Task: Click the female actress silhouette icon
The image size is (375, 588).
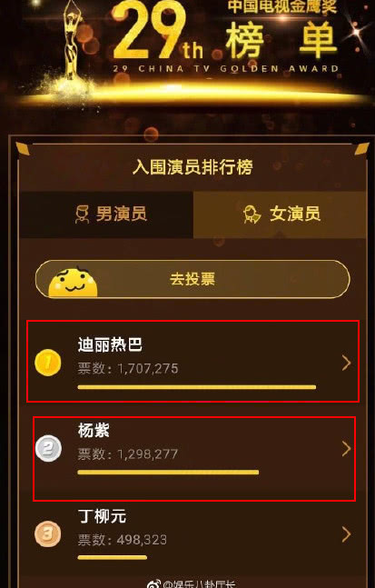Action: (252, 214)
